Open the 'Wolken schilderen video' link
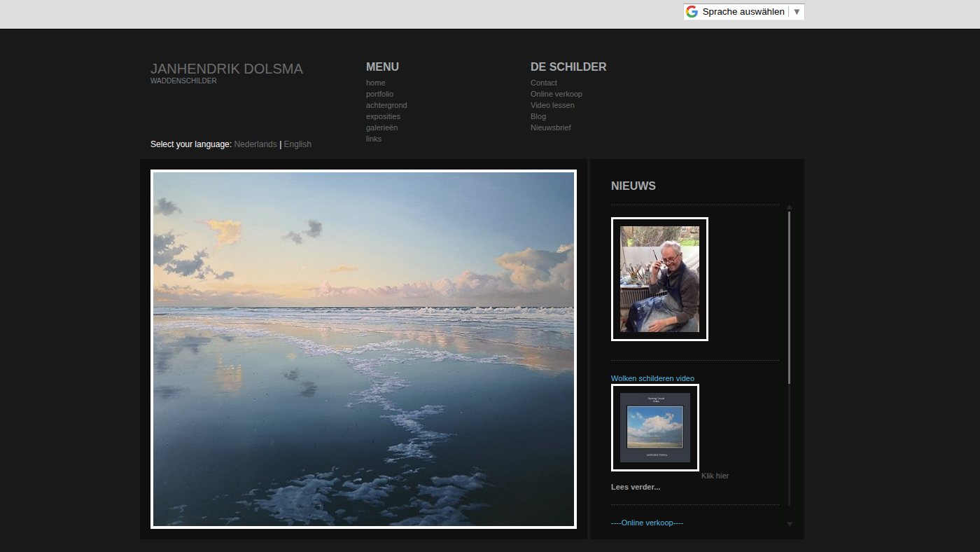980x552 pixels. (x=652, y=378)
